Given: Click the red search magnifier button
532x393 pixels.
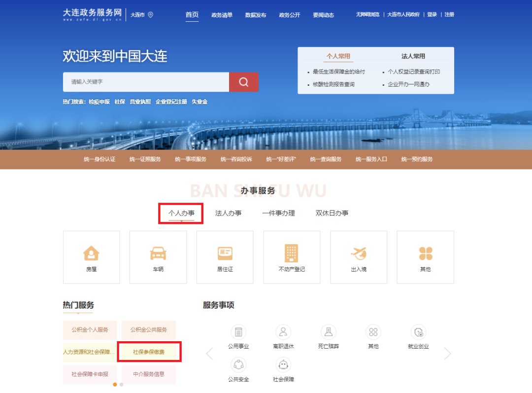Looking at the screenshot, I should 244,82.
